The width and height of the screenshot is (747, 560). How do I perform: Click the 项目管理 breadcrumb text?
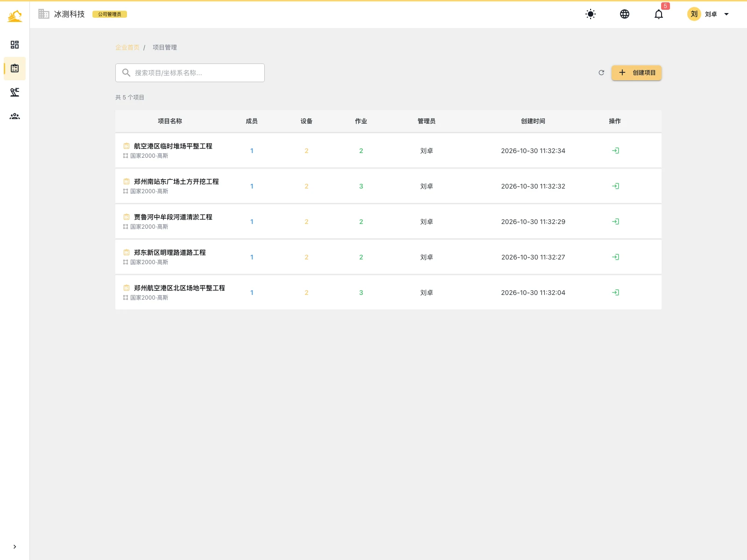click(x=165, y=48)
